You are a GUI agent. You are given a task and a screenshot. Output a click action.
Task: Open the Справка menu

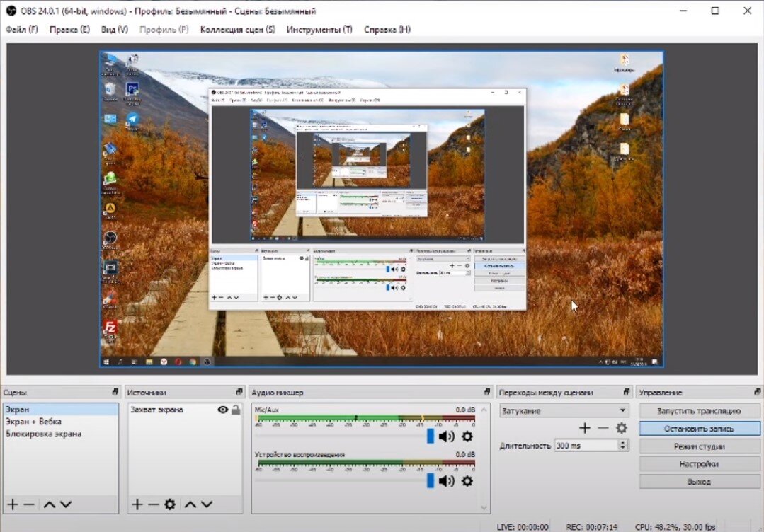(x=387, y=29)
